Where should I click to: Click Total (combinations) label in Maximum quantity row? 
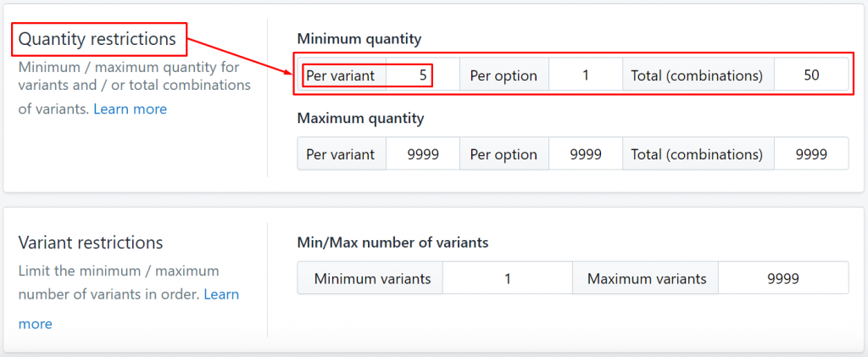coord(697,154)
